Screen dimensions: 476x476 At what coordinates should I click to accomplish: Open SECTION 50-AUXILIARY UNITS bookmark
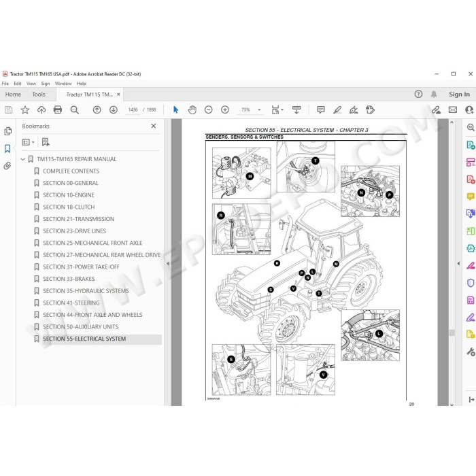coord(80,327)
